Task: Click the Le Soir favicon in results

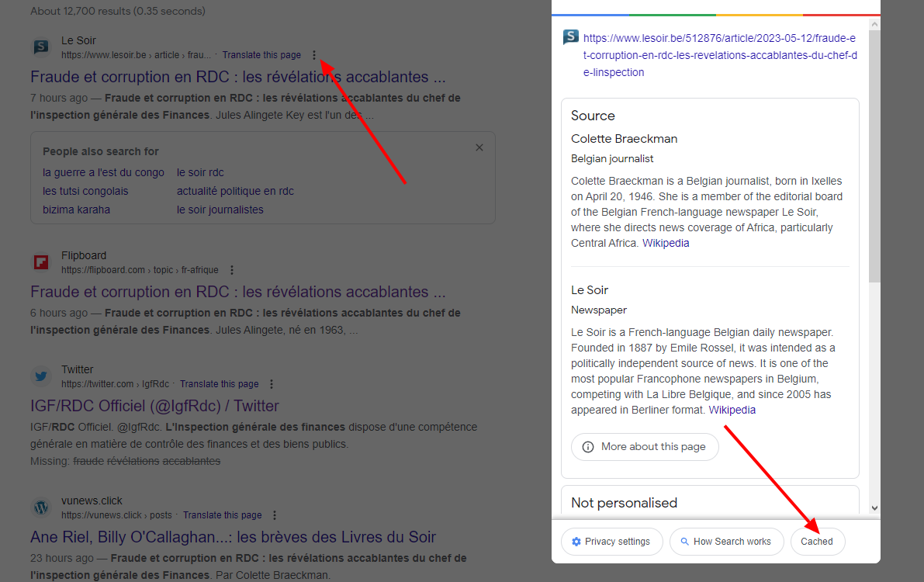Action: click(41, 47)
